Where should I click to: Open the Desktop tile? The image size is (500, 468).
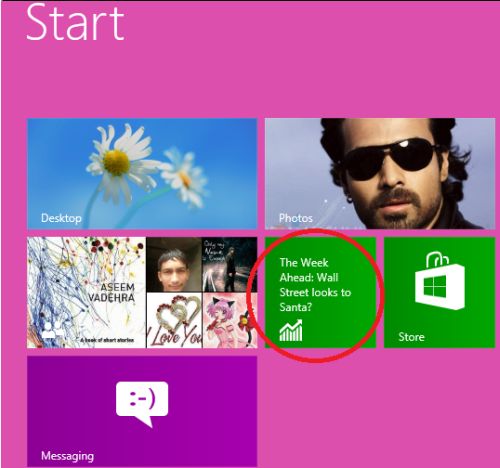142,174
